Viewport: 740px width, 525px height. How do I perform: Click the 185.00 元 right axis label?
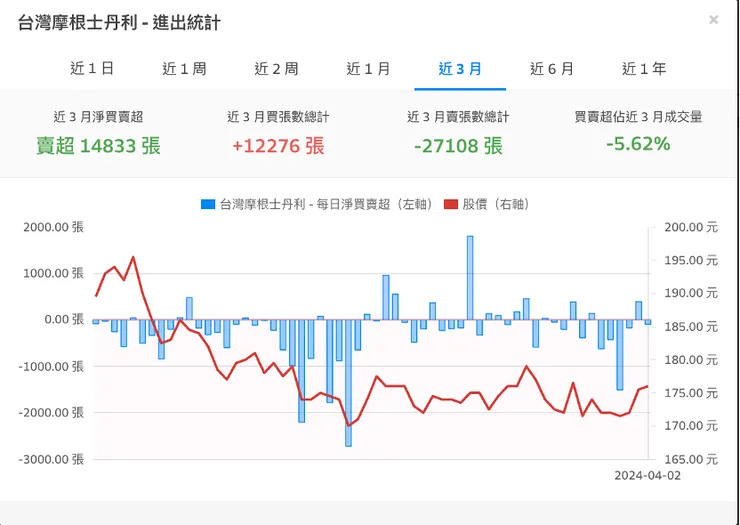[x=691, y=327]
